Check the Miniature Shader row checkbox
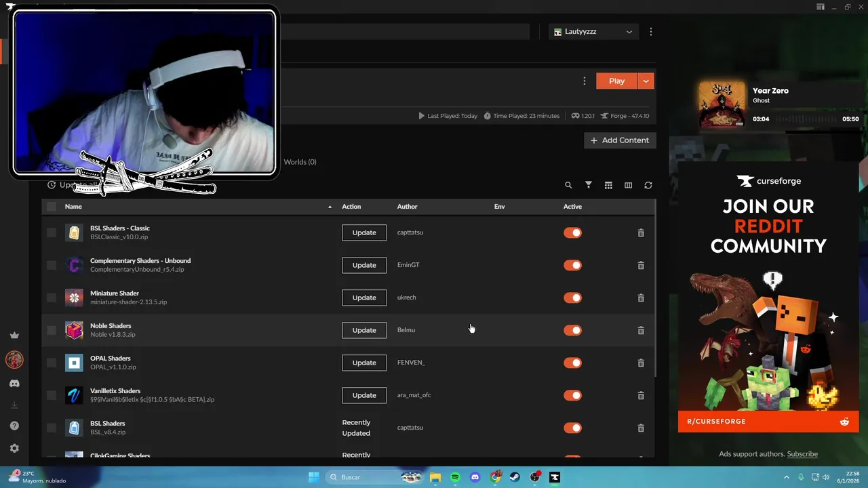Image resolution: width=868 pixels, height=488 pixels. tap(52, 298)
